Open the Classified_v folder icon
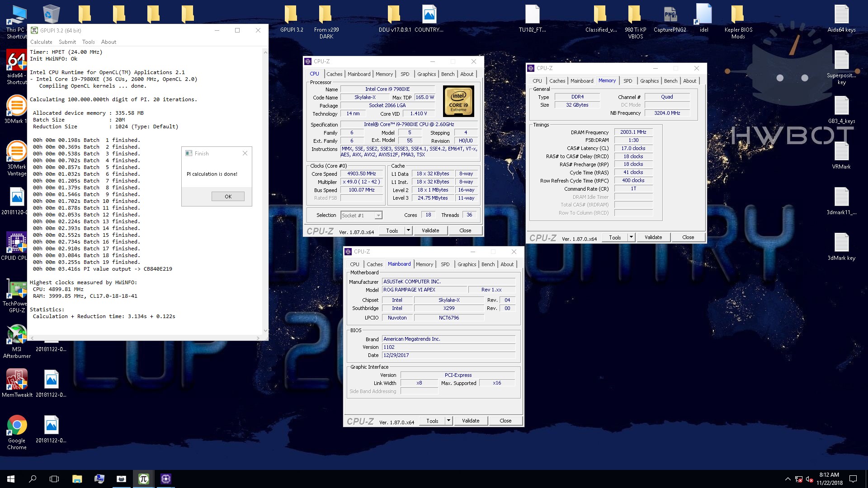 pos(600,14)
